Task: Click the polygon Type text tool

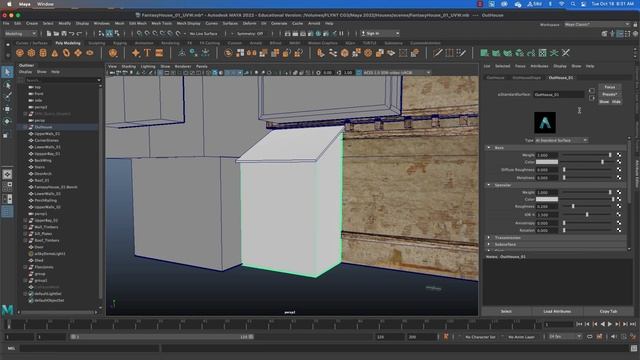Action: click(147, 53)
